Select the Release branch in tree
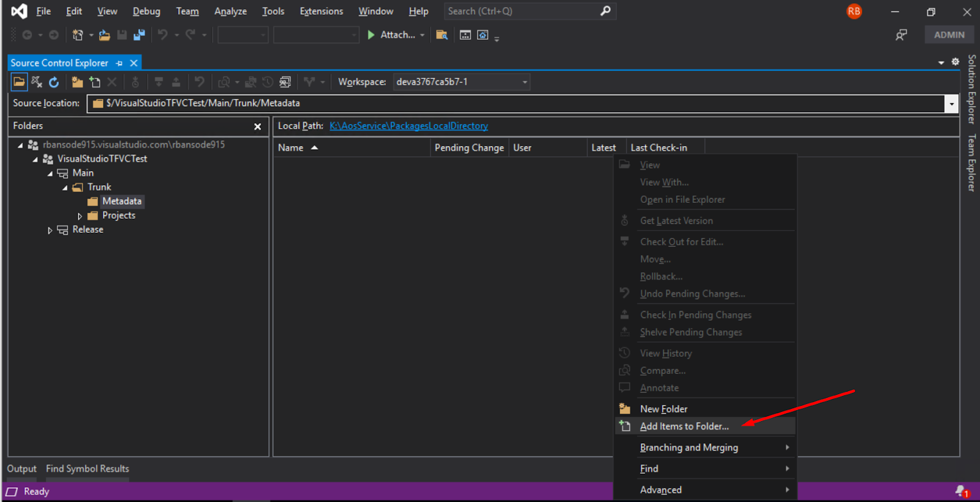980x502 pixels. point(88,229)
